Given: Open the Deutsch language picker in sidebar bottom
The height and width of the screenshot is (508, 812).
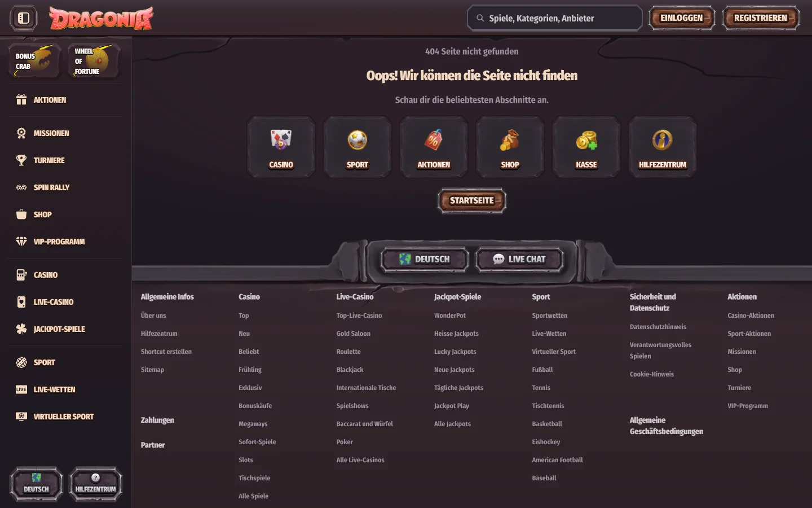Looking at the screenshot, I should [36, 484].
